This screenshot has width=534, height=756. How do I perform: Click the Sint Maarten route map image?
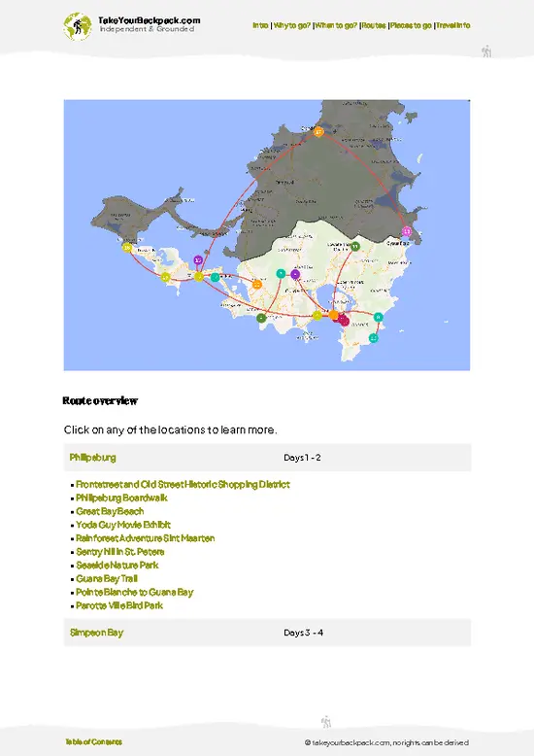267,235
